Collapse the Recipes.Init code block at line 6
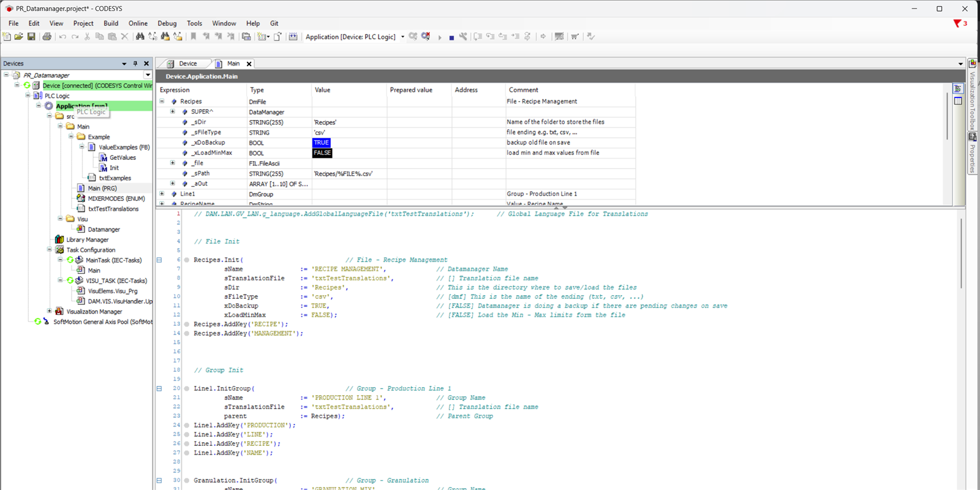The height and width of the screenshot is (490, 980). coord(159,260)
